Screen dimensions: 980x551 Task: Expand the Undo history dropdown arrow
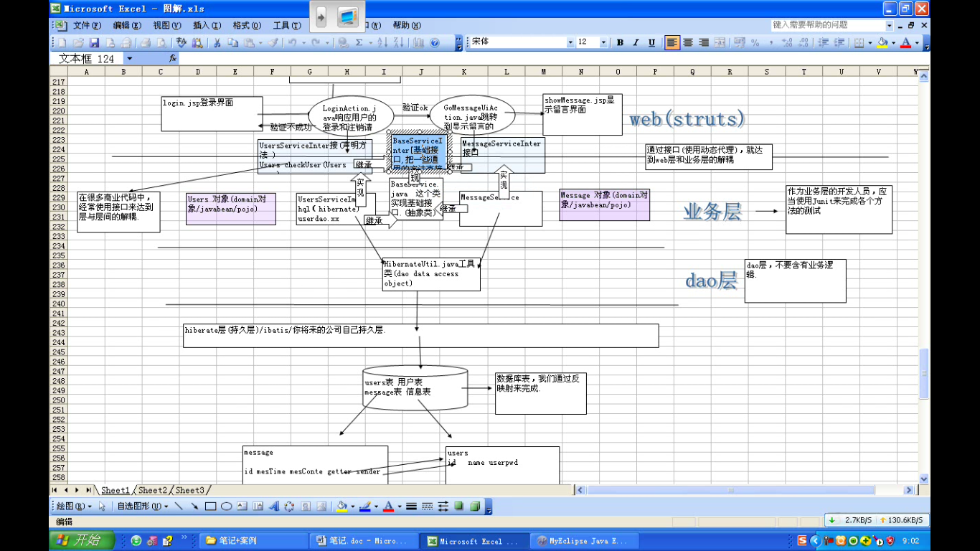303,42
